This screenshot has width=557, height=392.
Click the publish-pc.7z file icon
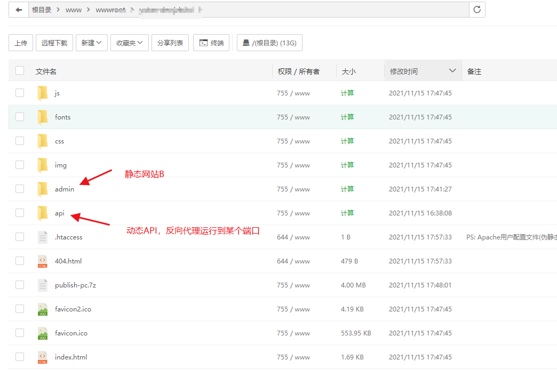[x=43, y=285]
